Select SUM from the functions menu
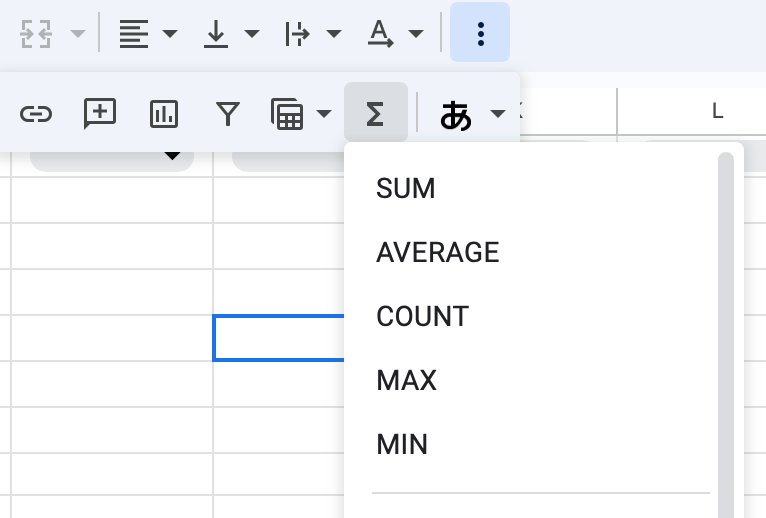Image resolution: width=766 pixels, height=518 pixels. 406,188
